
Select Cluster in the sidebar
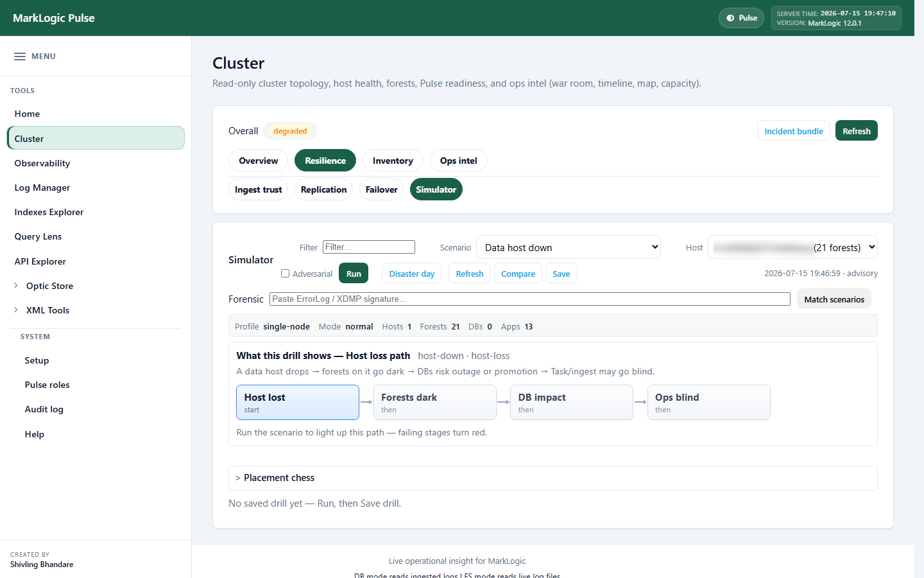coord(96,138)
